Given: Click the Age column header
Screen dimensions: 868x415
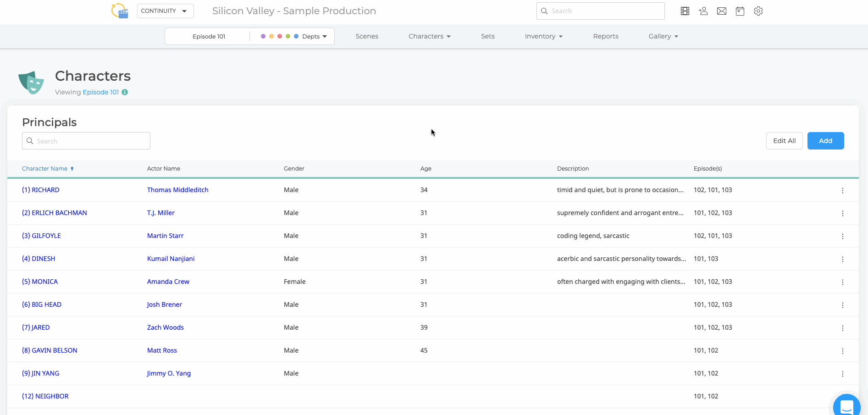Looking at the screenshot, I should (426, 169).
